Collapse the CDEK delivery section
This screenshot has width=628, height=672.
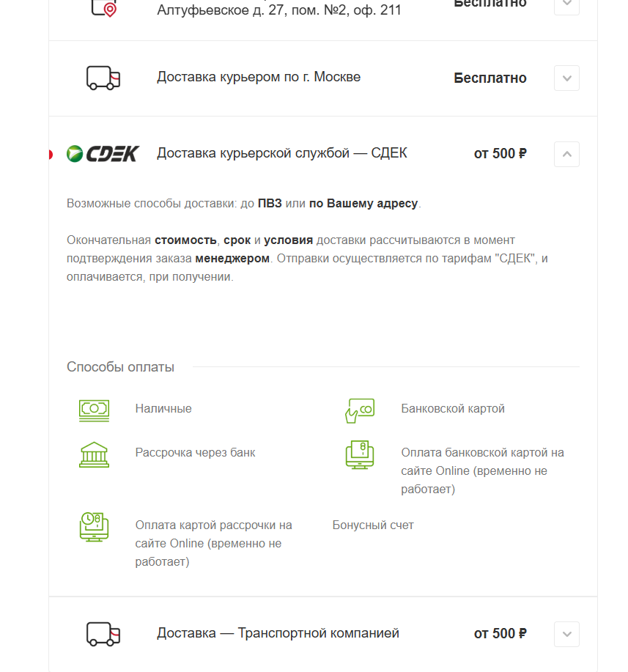[566, 154]
